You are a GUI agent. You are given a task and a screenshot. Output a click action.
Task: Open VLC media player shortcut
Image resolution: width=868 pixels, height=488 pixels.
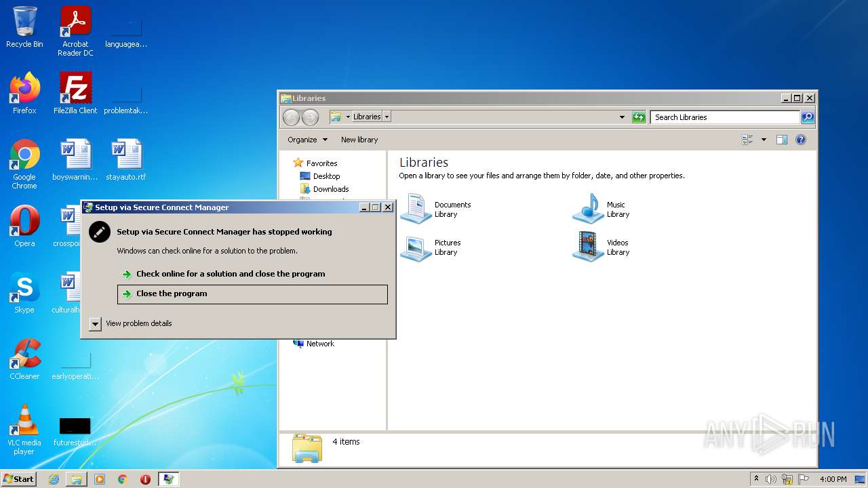coord(24,430)
